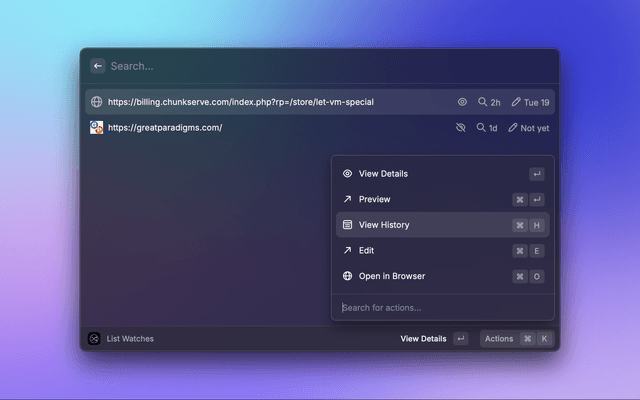Click the globe icon for billing.chunkserve.com
This screenshot has width=640, height=400.
click(97, 102)
